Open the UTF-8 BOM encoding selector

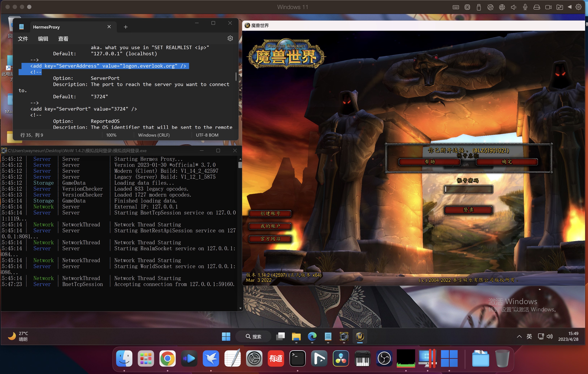207,135
